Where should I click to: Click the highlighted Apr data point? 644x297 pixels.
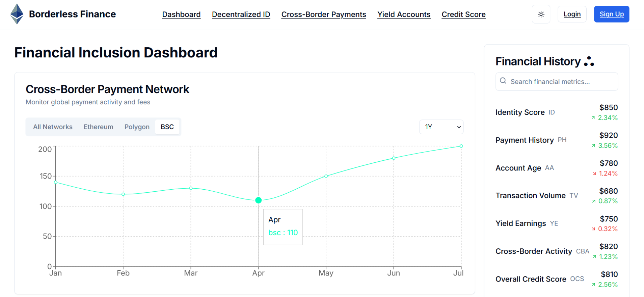(x=258, y=200)
